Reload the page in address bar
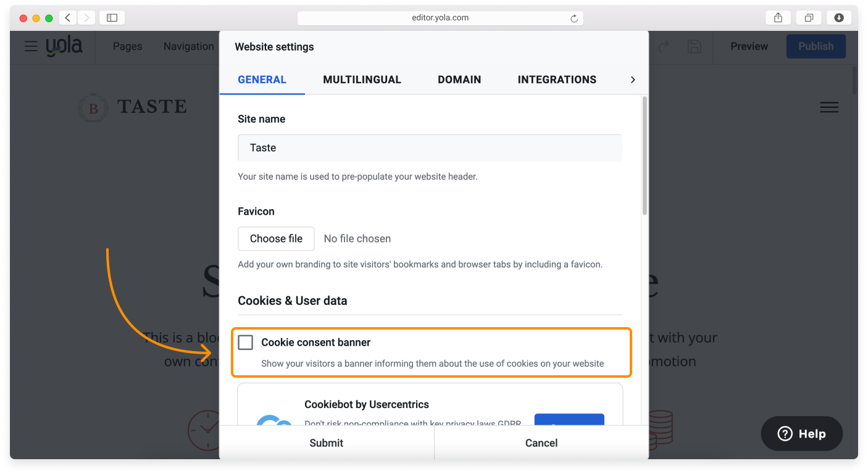 pyautogui.click(x=574, y=19)
